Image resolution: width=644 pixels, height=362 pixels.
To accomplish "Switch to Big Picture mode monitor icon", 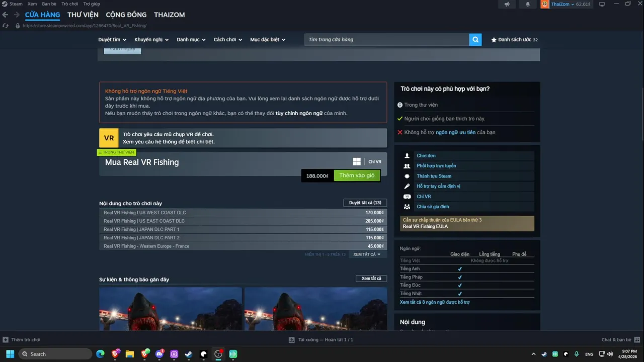I will (x=602, y=4).
